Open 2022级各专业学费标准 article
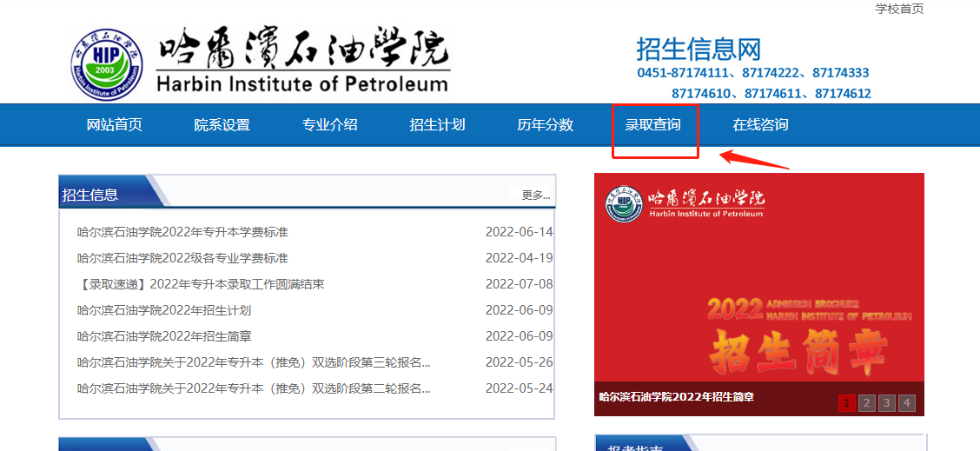980x451 pixels. click(182, 258)
